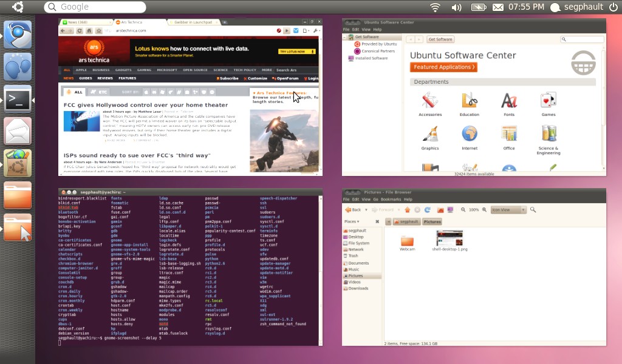Click the Featured Applications button
Screen dimensions: 622x364
click(x=443, y=67)
